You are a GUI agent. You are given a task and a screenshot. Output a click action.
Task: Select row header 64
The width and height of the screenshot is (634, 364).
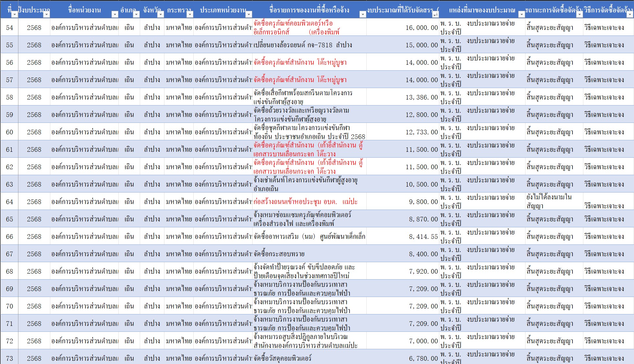[x=9, y=201]
